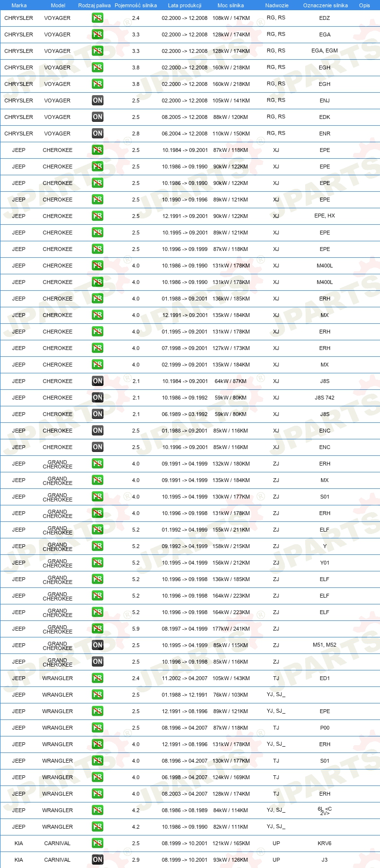The height and width of the screenshot is (868, 380).
Task: Click petrol icon in Wrangler P00 row
Action: [x=98, y=728]
